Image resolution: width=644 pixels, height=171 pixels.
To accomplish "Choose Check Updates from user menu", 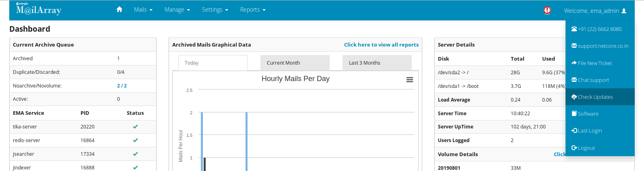I will tap(600, 97).
